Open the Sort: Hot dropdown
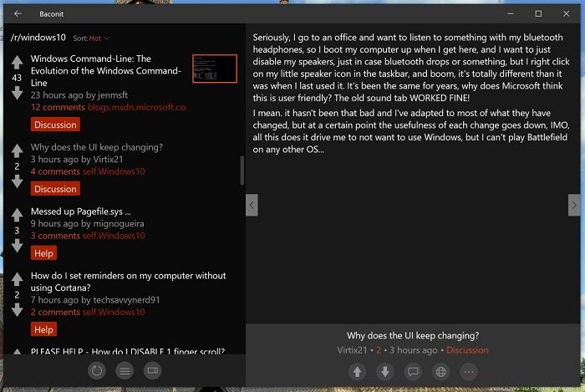 92,38
